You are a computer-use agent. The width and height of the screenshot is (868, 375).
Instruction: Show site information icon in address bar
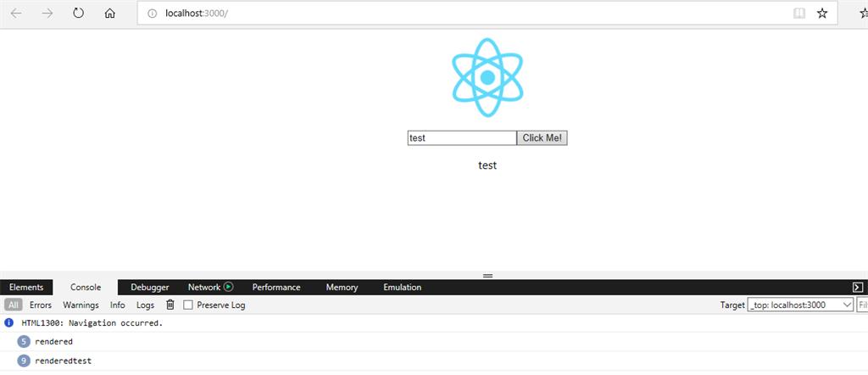coord(153,14)
